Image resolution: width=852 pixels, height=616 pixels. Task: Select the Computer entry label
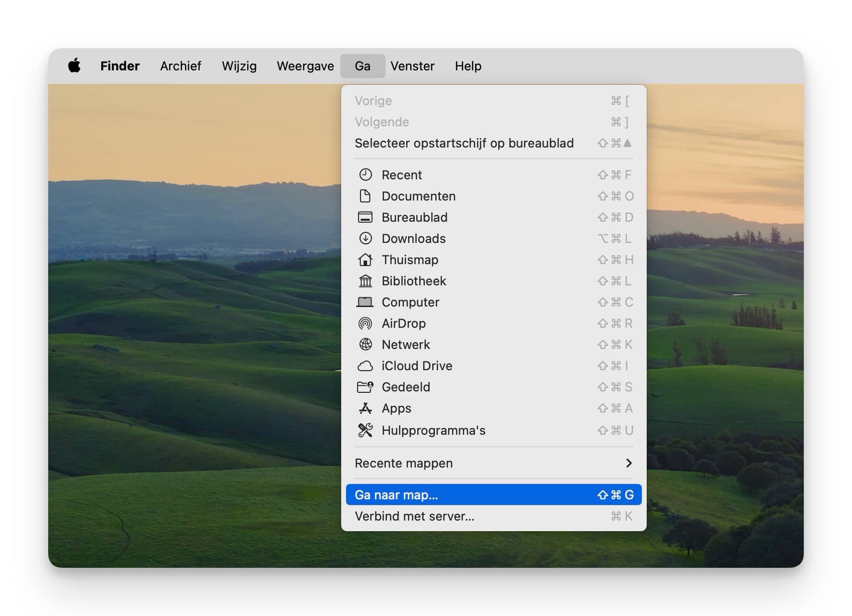[410, 302]
